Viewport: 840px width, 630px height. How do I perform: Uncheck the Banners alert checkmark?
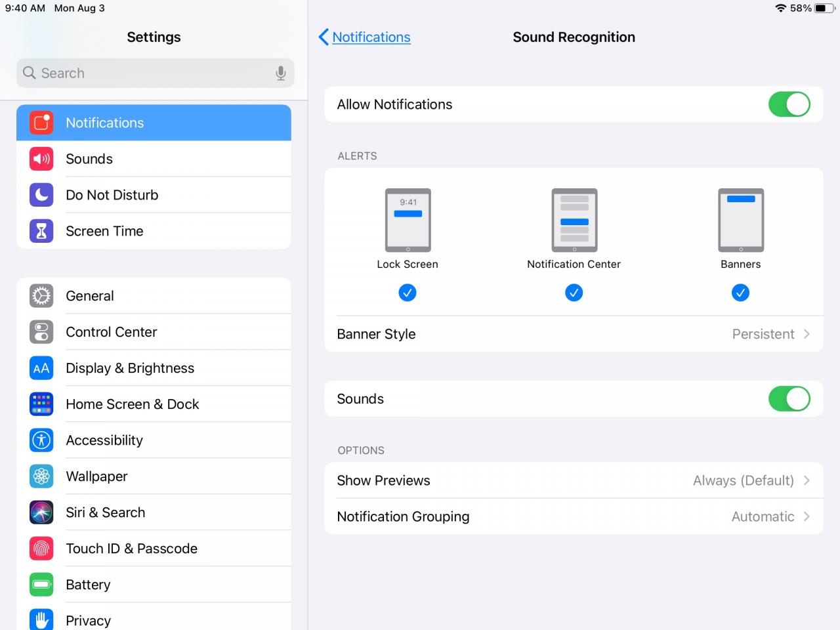click(741, 293)
